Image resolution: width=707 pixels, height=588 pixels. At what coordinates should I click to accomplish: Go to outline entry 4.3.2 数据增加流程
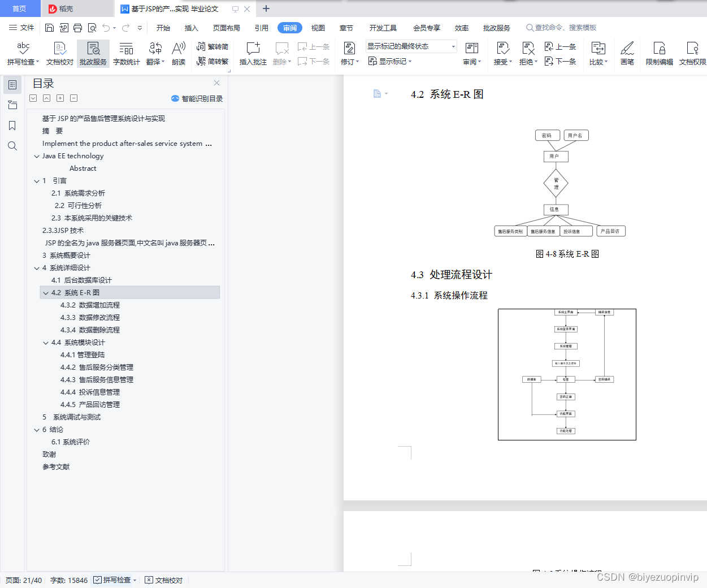(x=90, y=305)
